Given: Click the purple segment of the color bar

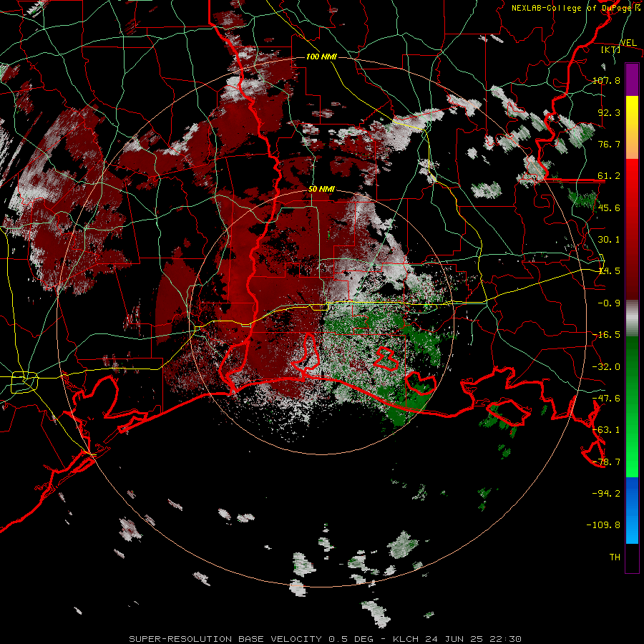Looking at the screenshot, I should (x=632, y=79).
